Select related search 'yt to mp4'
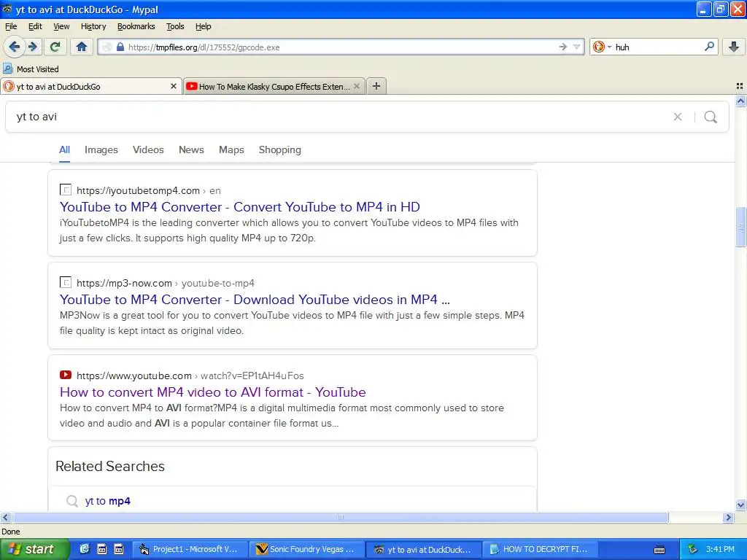This screenshot has height=560, width=747. 108,501
